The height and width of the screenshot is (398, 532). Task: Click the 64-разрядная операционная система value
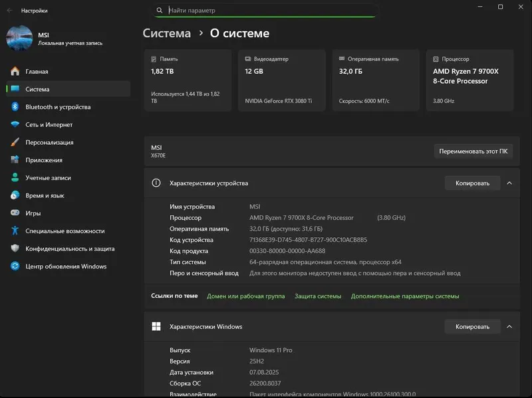click(x=325, y=262)
